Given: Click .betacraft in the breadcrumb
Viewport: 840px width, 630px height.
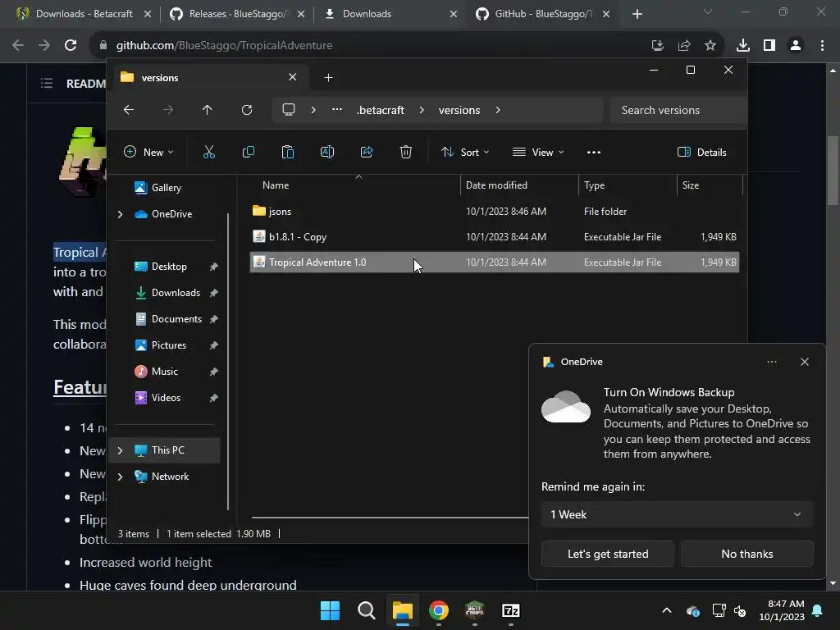Looking at the screenshot, I should click(381, 110).
